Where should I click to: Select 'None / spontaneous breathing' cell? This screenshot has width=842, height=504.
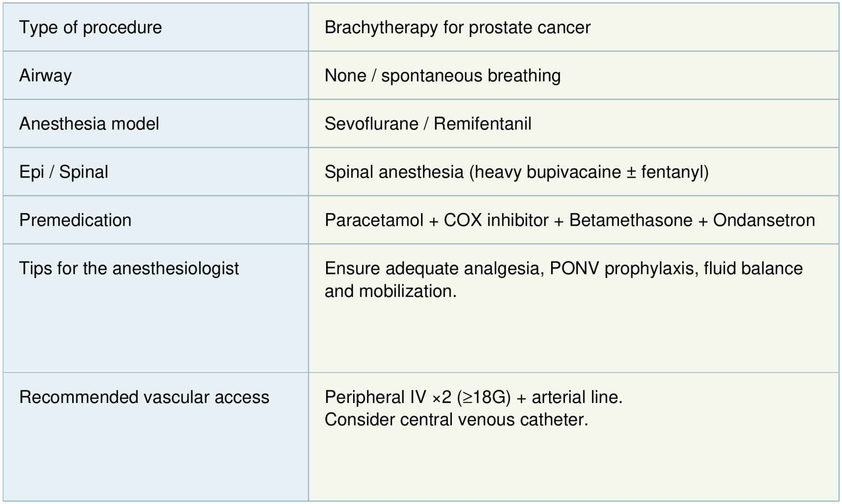click(442, 76)
